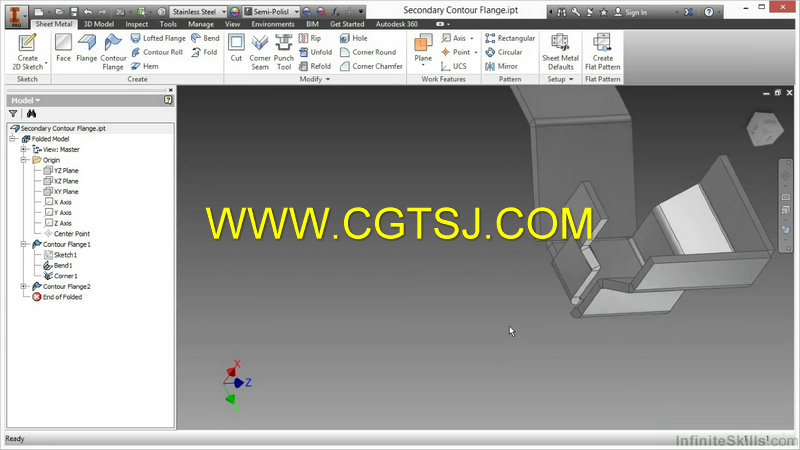Open the Inspect tab
The image size is (800, 450).
click(x=137, y=24)
